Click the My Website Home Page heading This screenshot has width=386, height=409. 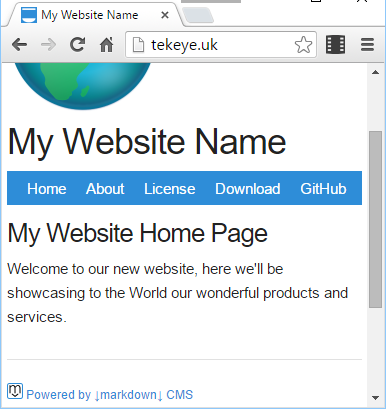click(x=137, y=234)
